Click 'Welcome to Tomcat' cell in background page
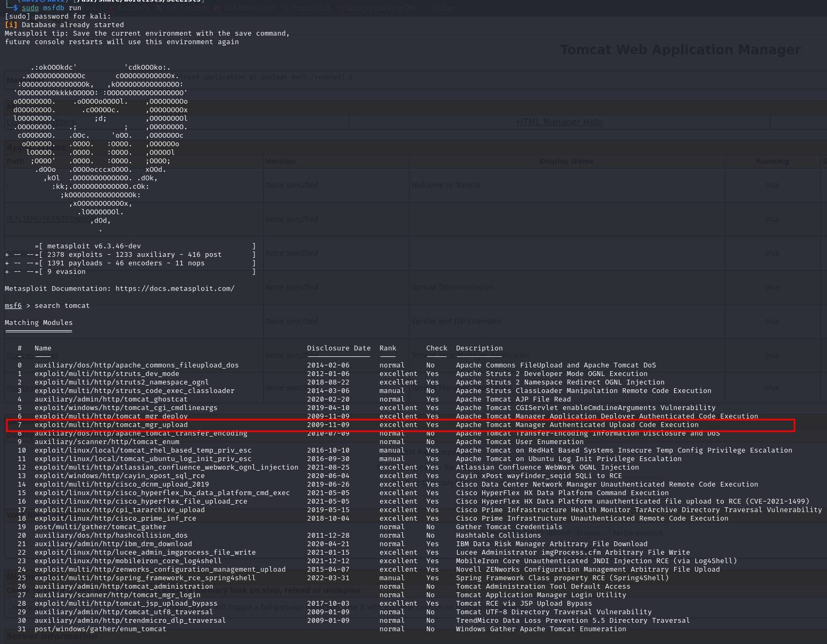 [446, 185]
